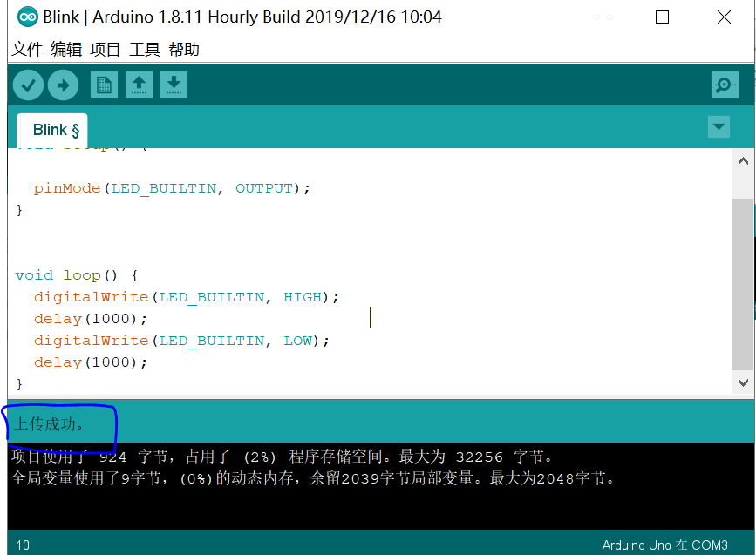Click the 上传成功。 status message
The image size is (756, 555).
[x=49, y=424]
